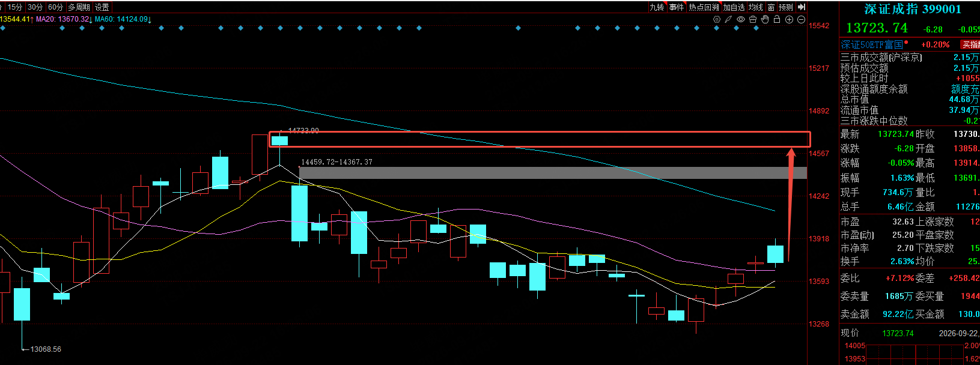Screen dimensions: 980x365
Task: Zoom out with the minus icon
Action: pyautogui.click(x=801, y=19)
